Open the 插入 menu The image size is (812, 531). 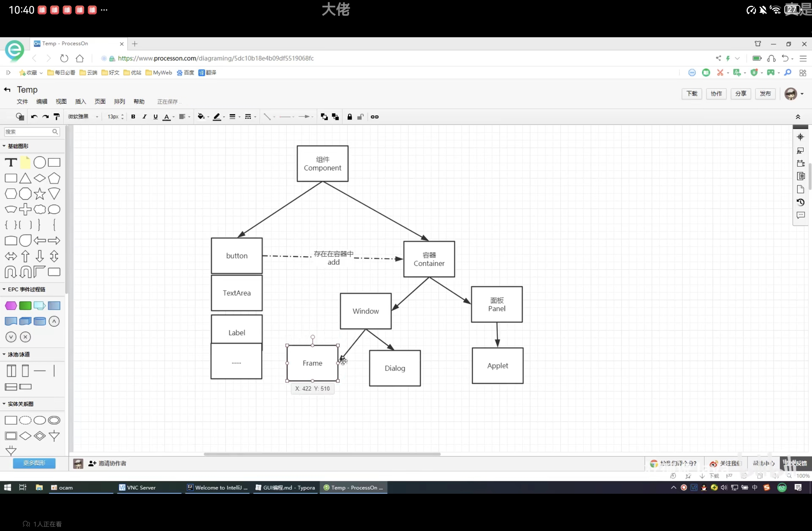pos(80,101)
